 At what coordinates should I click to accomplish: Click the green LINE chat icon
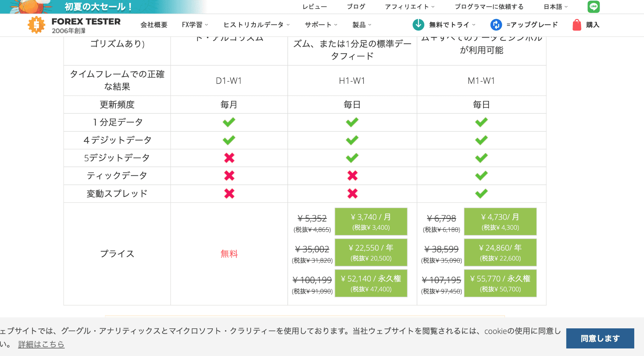pyautogui.click(x=593, y=7)
